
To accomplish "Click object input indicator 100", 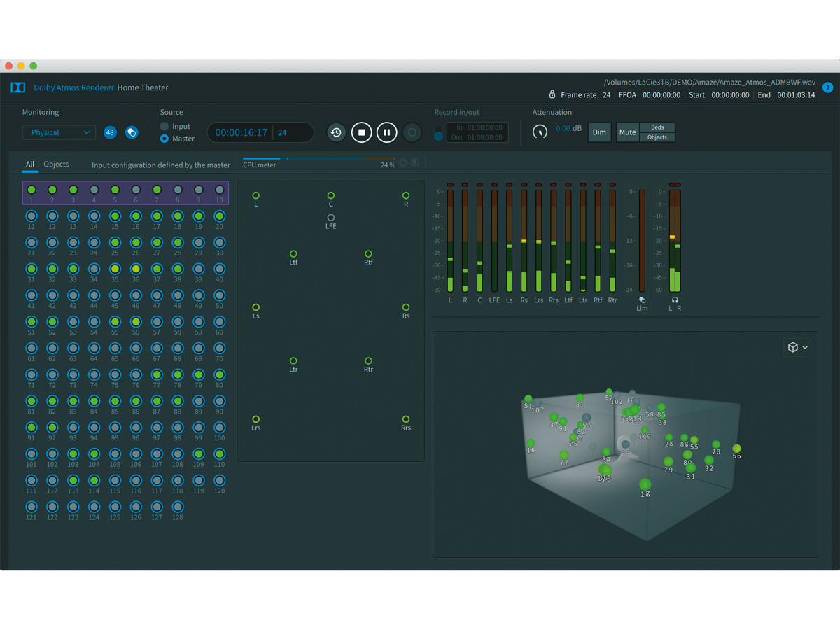I will click(220, 427).
